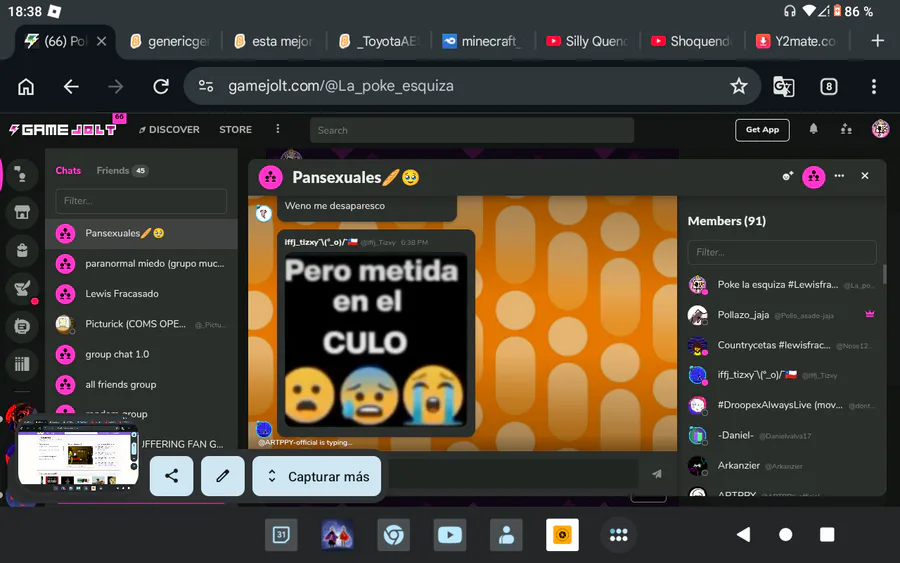900x563 pixels.
Task: Open paranormal miedo group chat
Action: [x=141, y=263]
